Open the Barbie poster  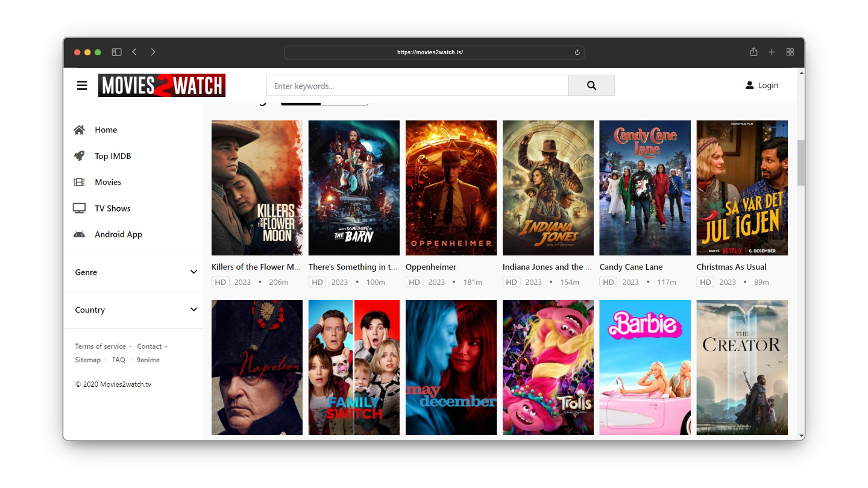(x=645, y=368)
